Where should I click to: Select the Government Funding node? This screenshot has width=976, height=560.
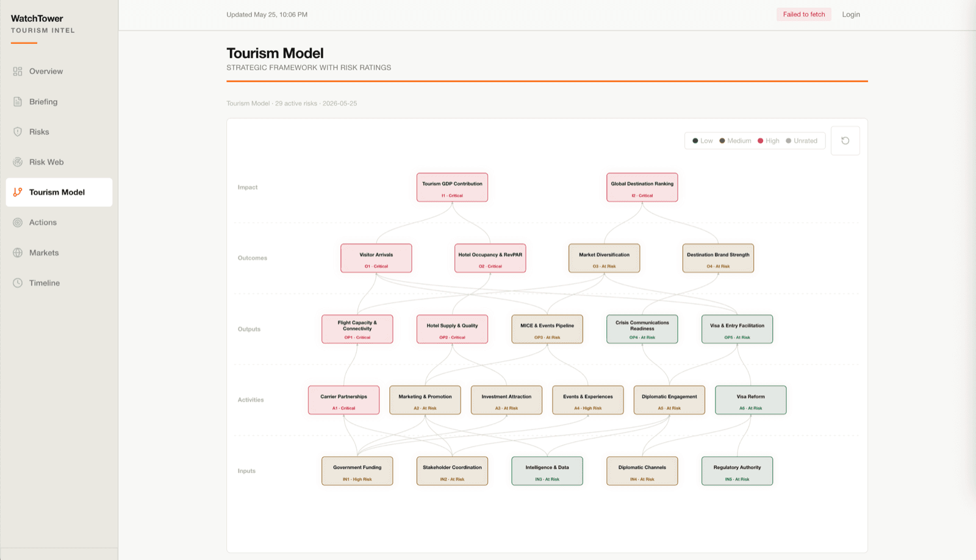pyautogui.click(x=357, y=471)
